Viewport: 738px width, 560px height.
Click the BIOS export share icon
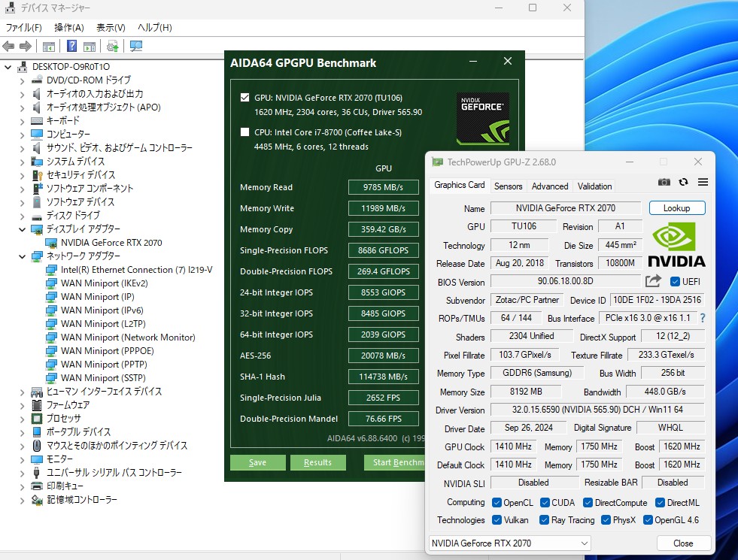[x=653, y=281]
